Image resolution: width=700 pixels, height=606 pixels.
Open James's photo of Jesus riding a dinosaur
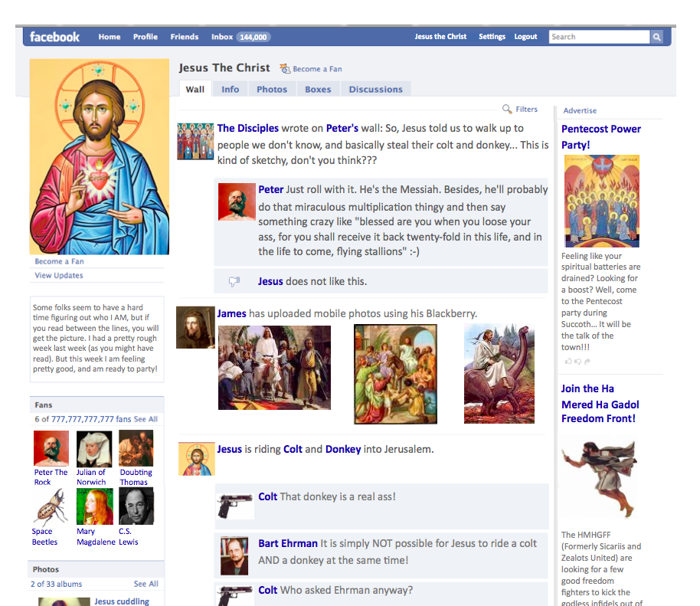pos(499,374)
